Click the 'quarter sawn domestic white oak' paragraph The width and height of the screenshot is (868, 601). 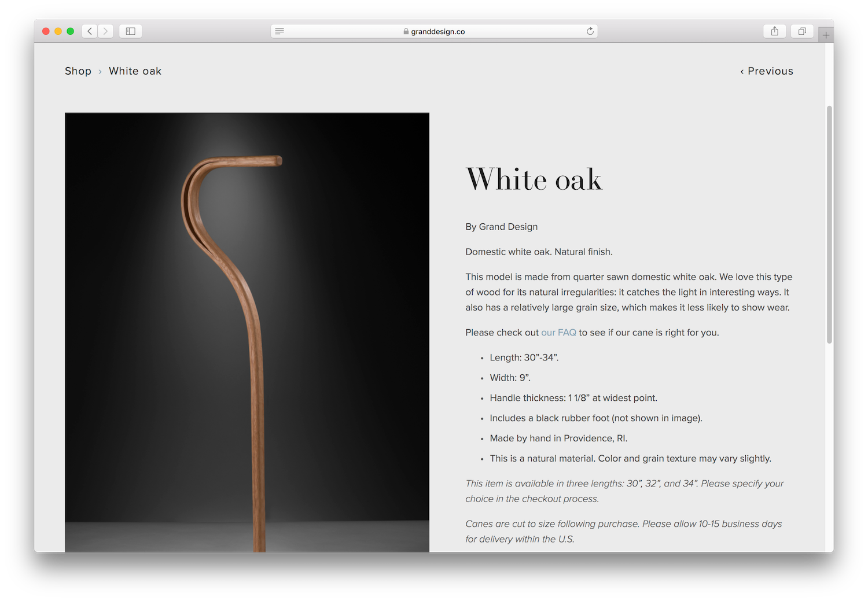(x=628, y=292)
